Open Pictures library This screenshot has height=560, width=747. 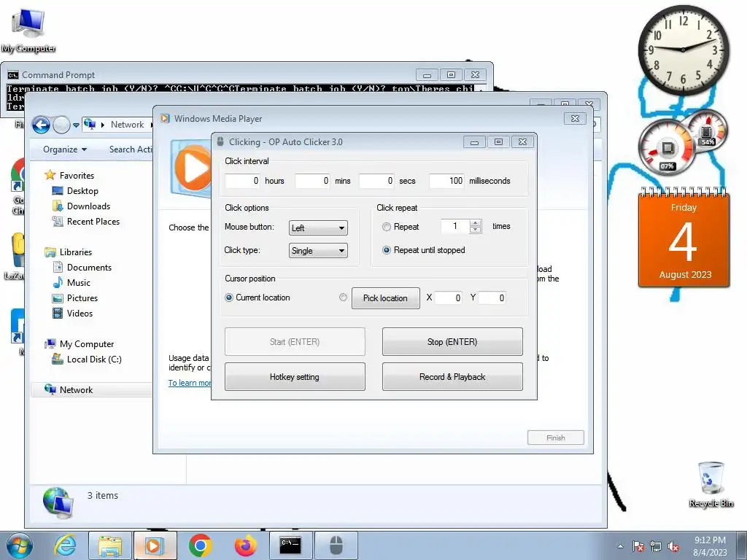[82, 298]
